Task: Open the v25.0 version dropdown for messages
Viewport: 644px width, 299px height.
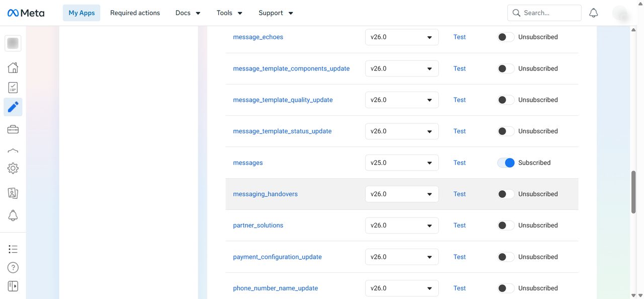Action: (402, 163)
